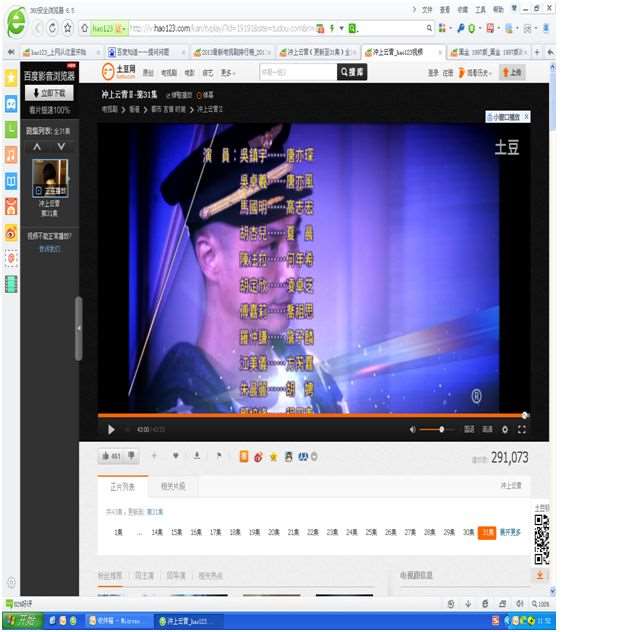Viewport: 640px width, 632px height.
Task: Open the 文件 menu in browser menu bar
Action: (427, 9)
